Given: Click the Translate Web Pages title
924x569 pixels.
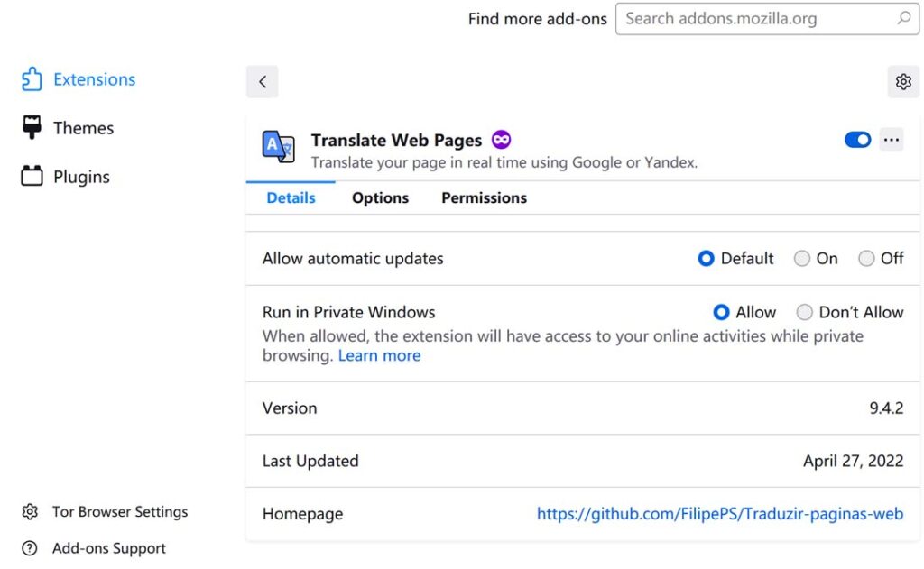Looking at the screenshot, I should point(397,140).
